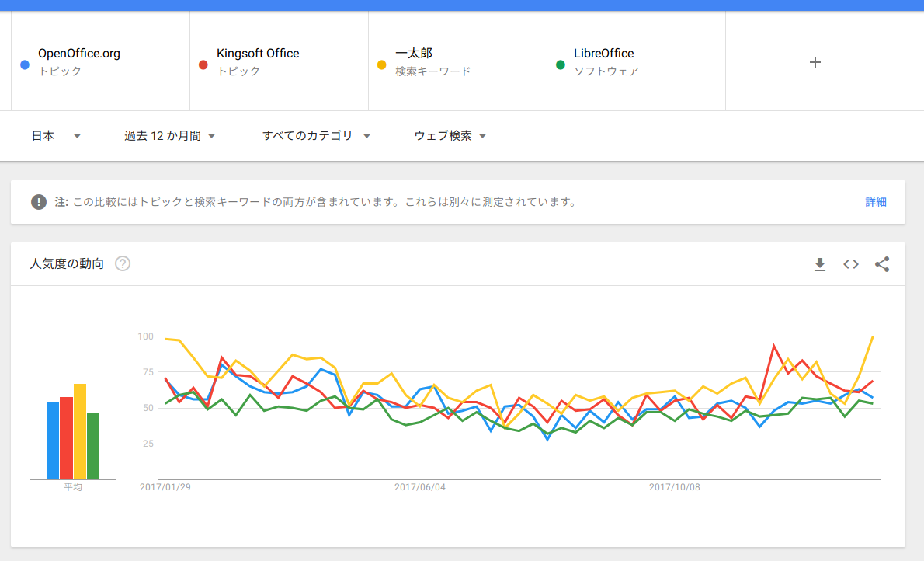Open the 過去 12 か月間 time range dropdown
This screenshot has width=924, height=561.
tap(169, 136)
